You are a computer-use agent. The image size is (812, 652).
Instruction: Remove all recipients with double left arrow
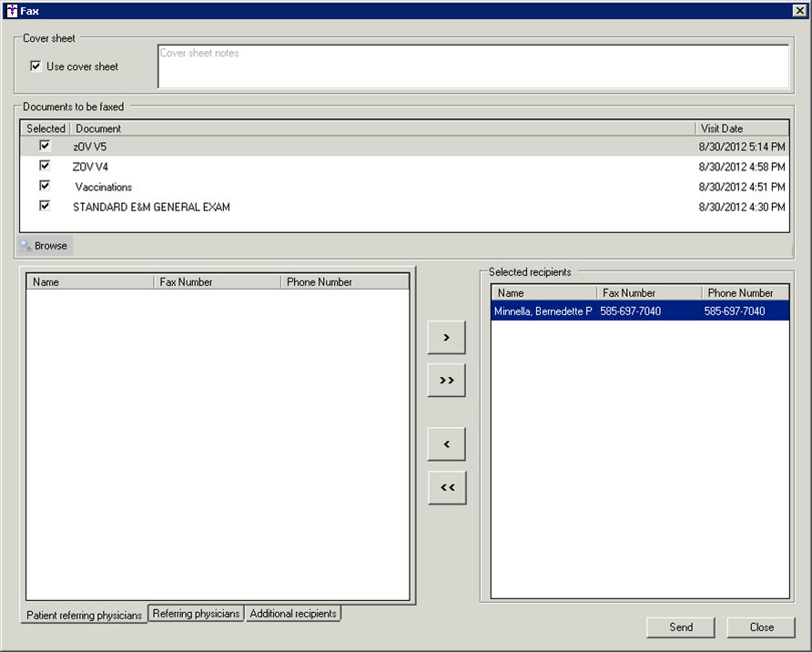[446, 487]
